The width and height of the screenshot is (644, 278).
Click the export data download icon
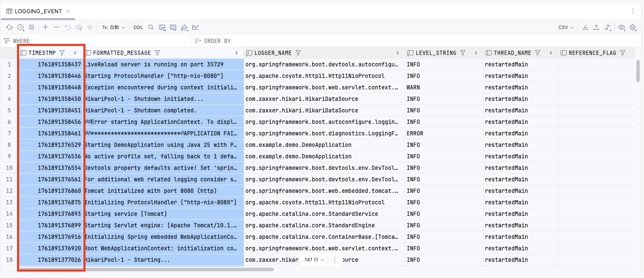tap(585, 27)
